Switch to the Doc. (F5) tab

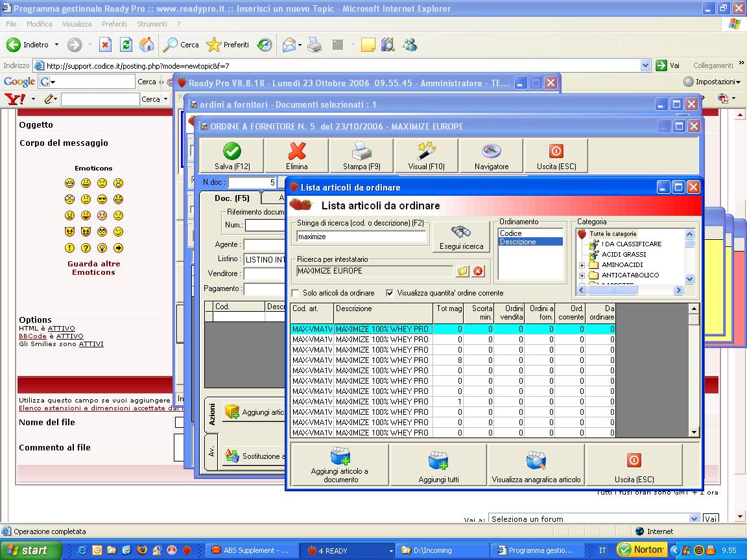231,198
